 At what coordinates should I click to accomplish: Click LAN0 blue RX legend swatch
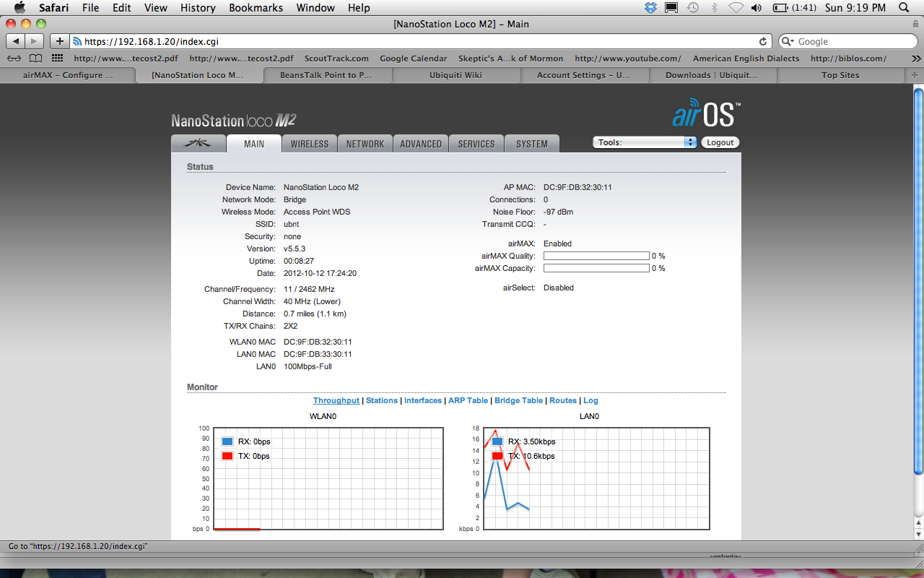[497, 441]
